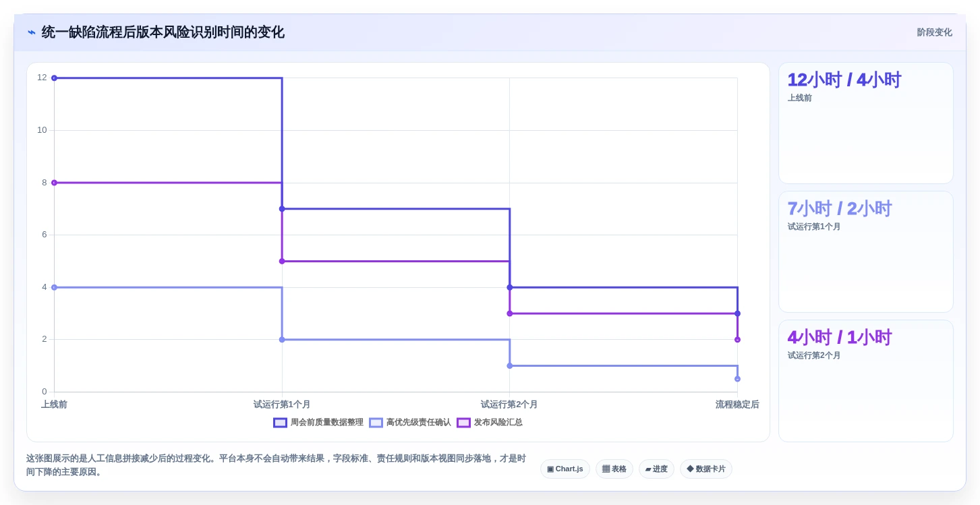Viewport: 980px width, 505px height.
Task: Click the y-axis value 6
Action: (45, 235)
